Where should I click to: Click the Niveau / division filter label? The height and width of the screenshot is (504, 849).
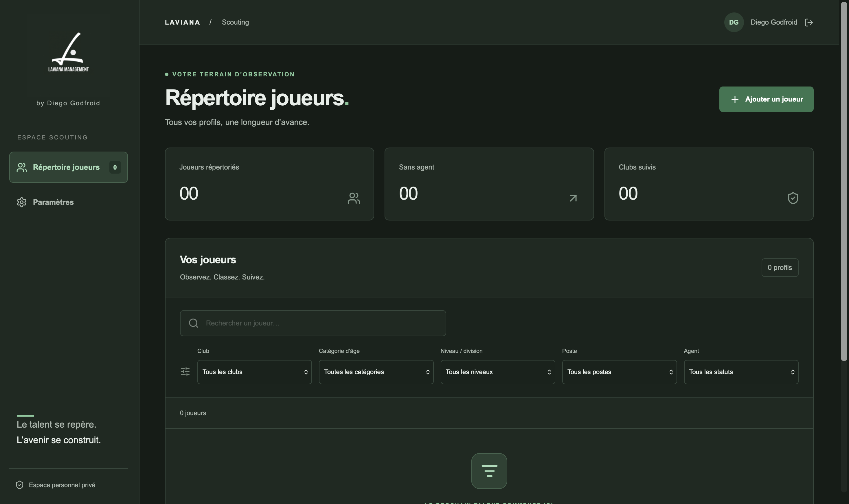tap(461, 351)
